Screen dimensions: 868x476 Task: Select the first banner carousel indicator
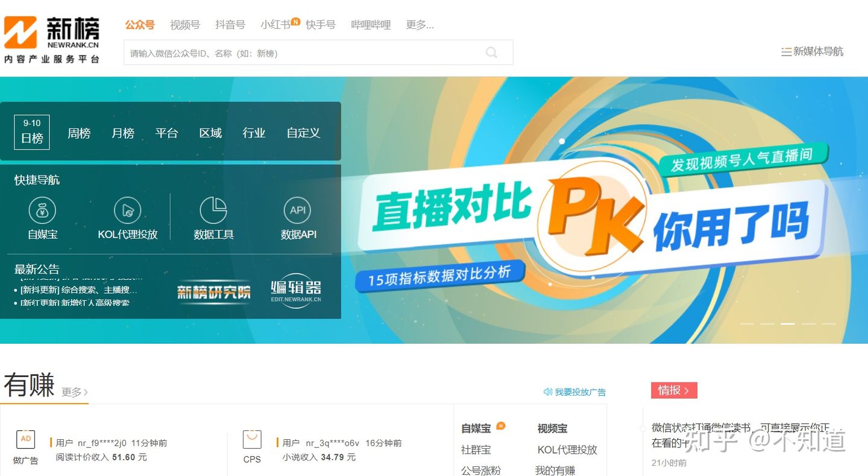(x=747, y=324)
